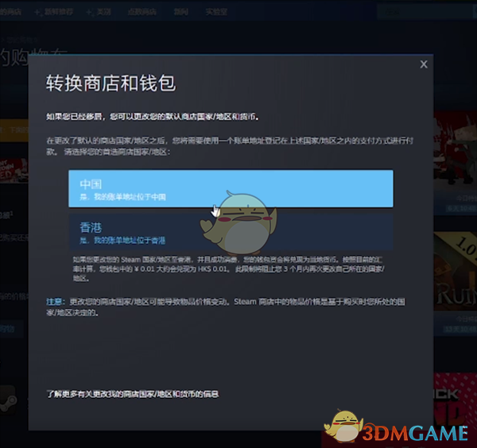Screen dimensions: 477x448
Task: Open the 新鲜推荐 menu in the store nav
Action: pos(55,12)
